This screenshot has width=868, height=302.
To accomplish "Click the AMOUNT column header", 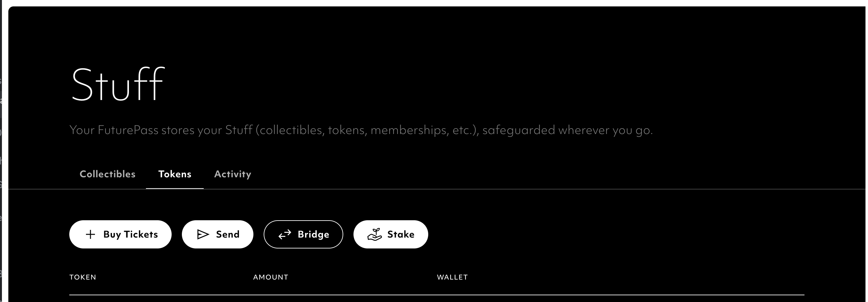I will [271, 277].
